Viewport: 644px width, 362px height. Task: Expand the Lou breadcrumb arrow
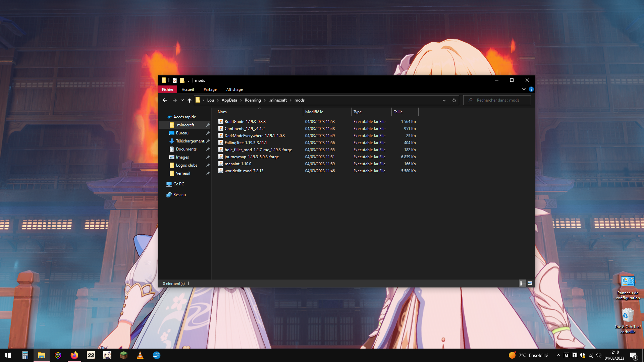coord(218,100)
